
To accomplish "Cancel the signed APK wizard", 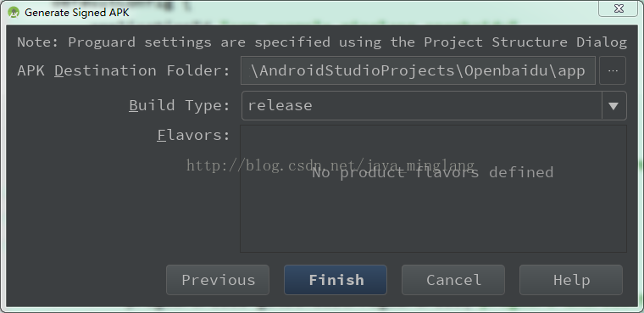I will tap(453, 280).
